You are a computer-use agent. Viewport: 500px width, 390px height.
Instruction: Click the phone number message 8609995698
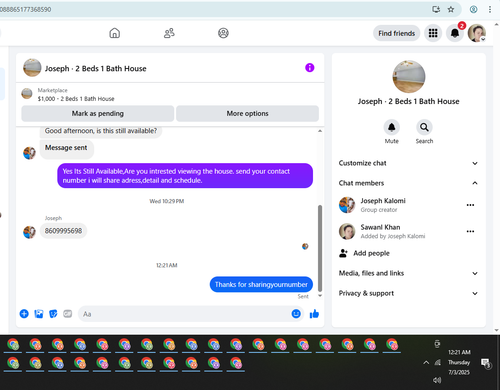click(x=63, y=231)
